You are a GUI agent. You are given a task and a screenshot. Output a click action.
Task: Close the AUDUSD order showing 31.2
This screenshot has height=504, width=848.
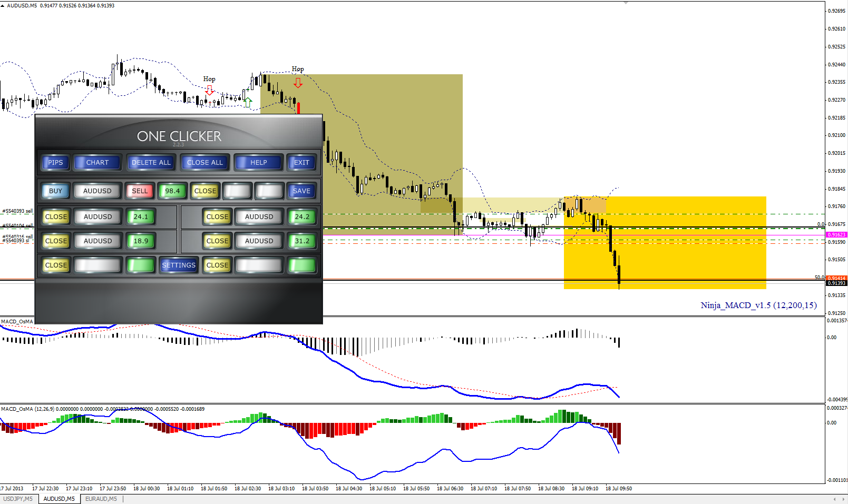pos(217,241)
